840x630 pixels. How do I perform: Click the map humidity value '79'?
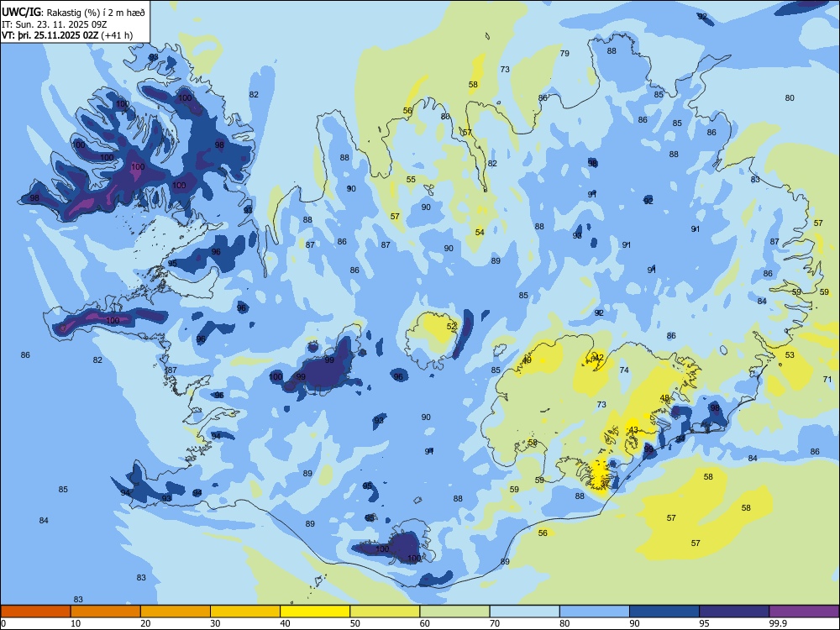[564, 53]
